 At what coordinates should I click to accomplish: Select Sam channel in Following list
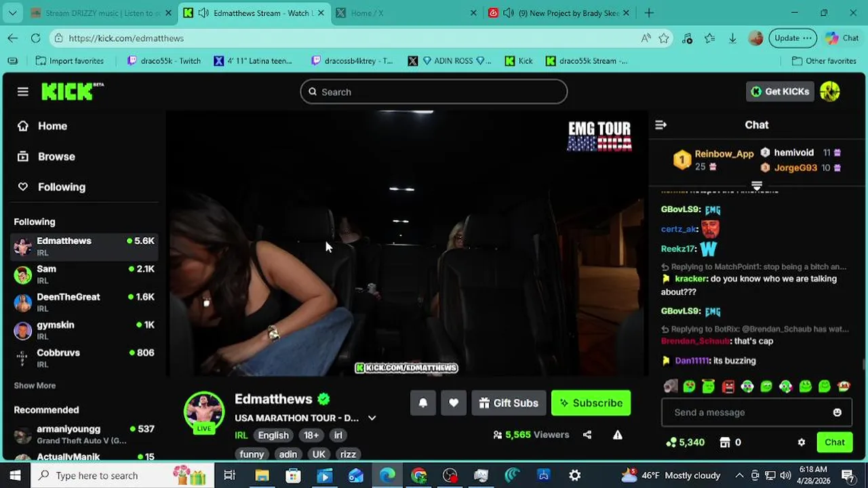click(84, 274)
